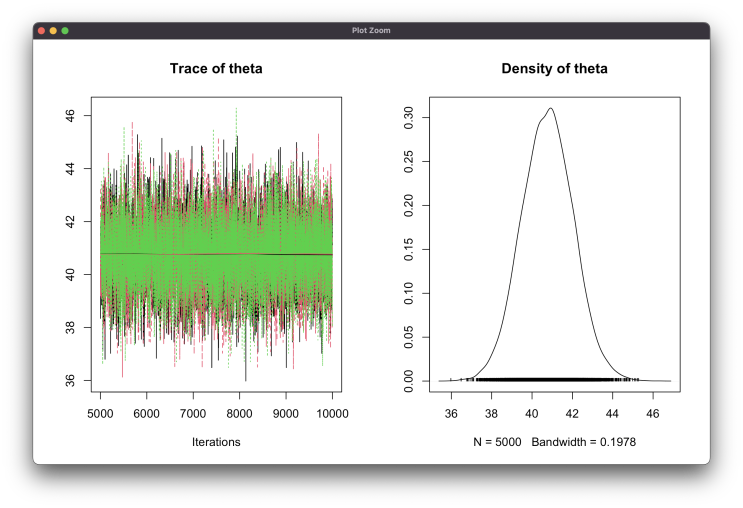Viewport: 743px width, 508px height.
Task: Click the 'Iterations' x-axis label
Action: [x=216, y=441]
